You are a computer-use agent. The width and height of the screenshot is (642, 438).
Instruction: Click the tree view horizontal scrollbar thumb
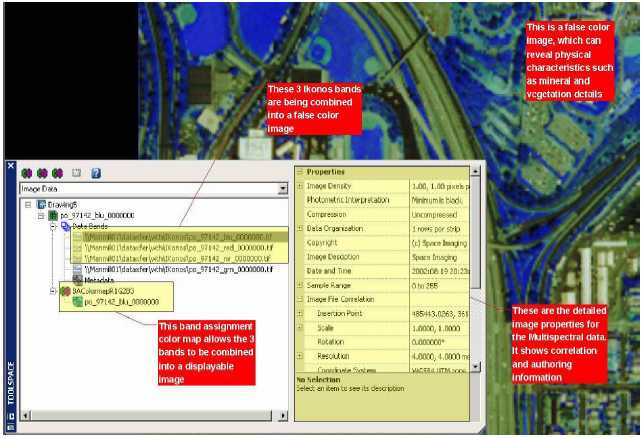click(151, 416)
